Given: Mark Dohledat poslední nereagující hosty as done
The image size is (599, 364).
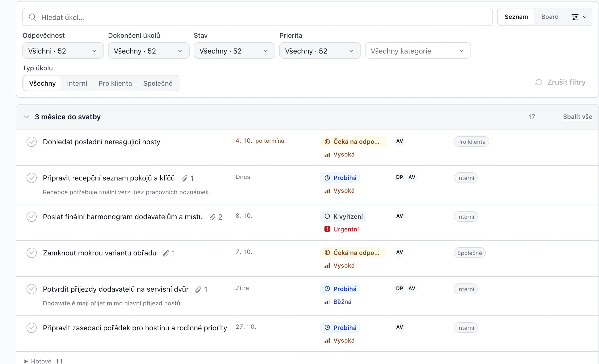Looking at the screenshot, I should (32, 142).
